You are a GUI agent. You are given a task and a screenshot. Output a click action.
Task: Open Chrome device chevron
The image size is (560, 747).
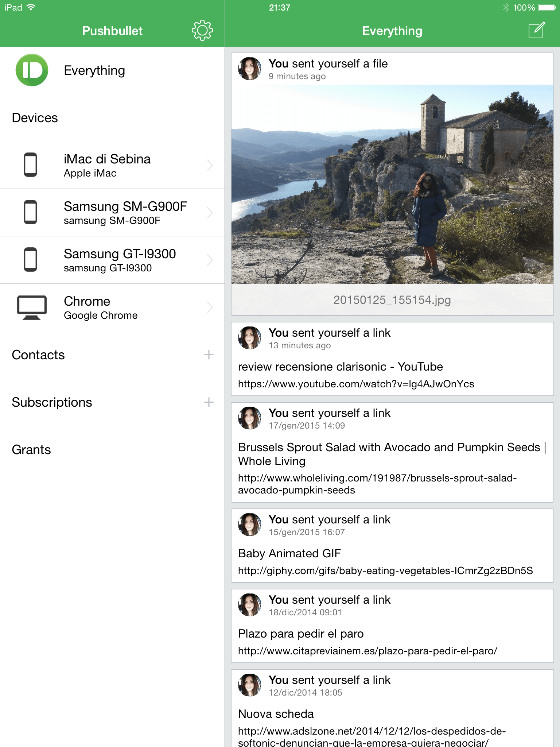pyautogui.click(x=210, y=307)
